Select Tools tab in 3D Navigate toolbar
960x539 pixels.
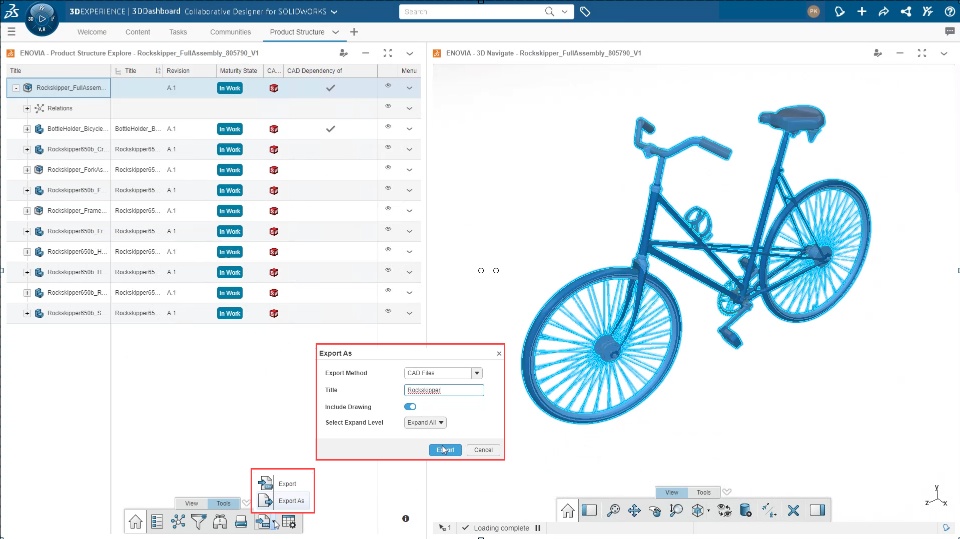(x=703, y=492)
